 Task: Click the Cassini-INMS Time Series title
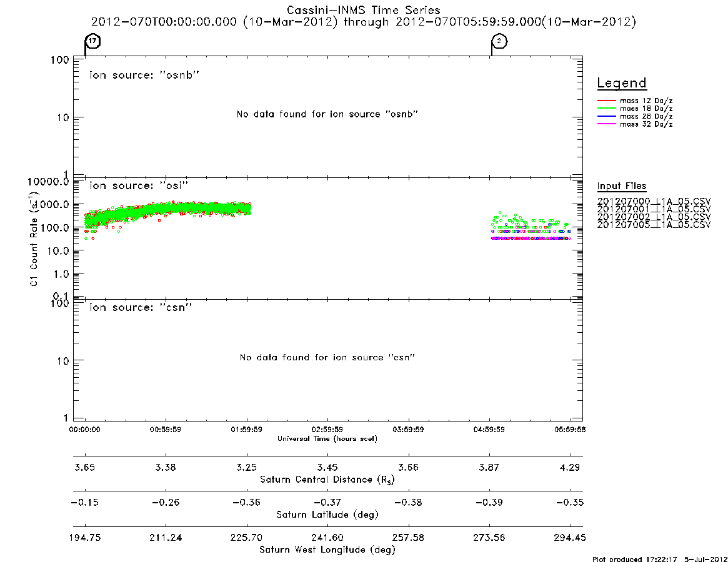click(x=364, y=10)
